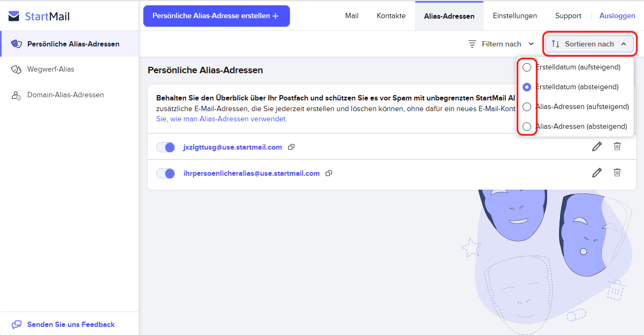Select Erstelldatum (aufsteigend) radio option
Screen dimensions: 644x335
coord(527,67)
